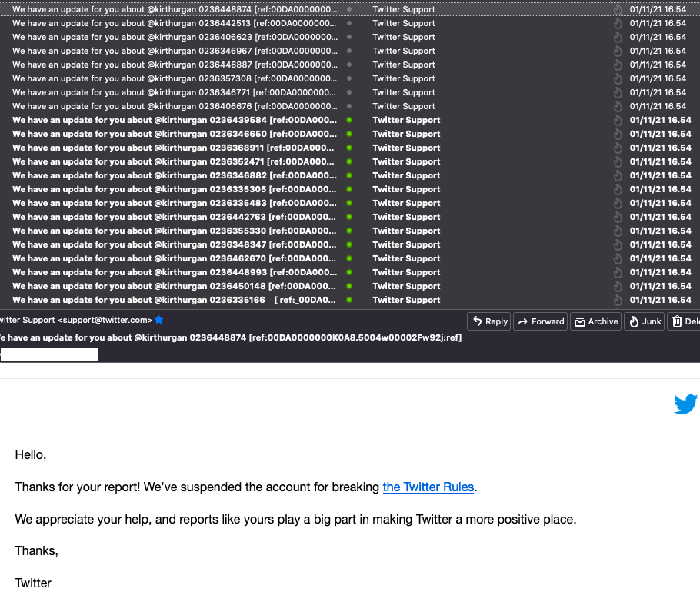
Task: Click junk icon on message 0236357308 row
Action: [618, 79]
